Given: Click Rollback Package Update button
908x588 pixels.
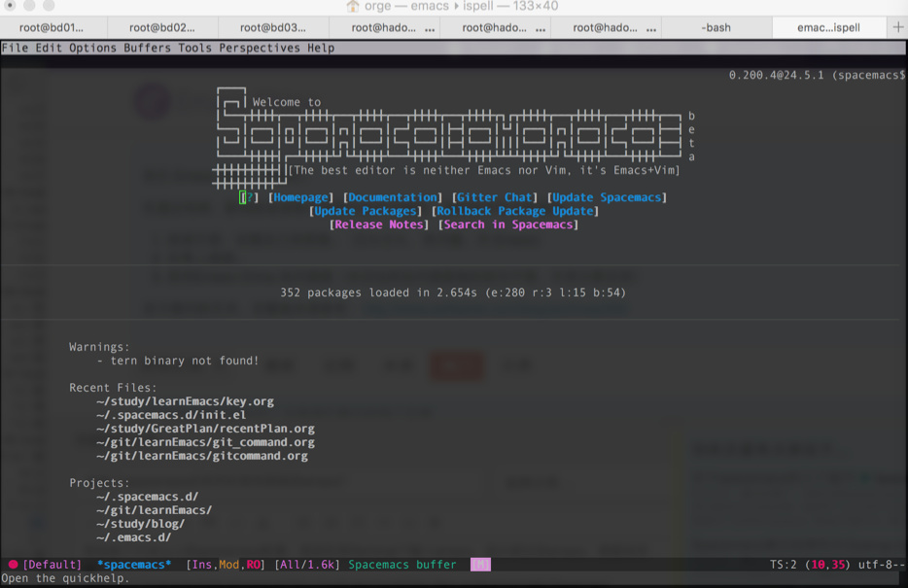Looking at the screenshot, I should pos(515,211).
